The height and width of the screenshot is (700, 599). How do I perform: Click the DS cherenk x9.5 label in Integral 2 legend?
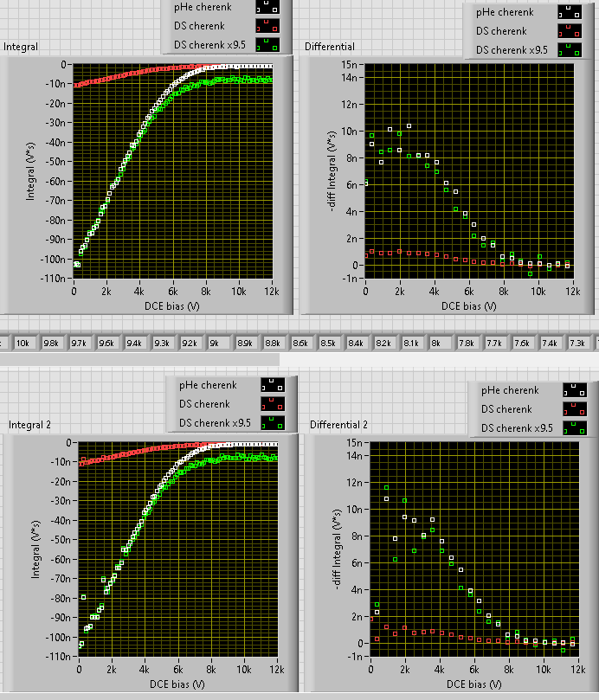pos(216,423)
